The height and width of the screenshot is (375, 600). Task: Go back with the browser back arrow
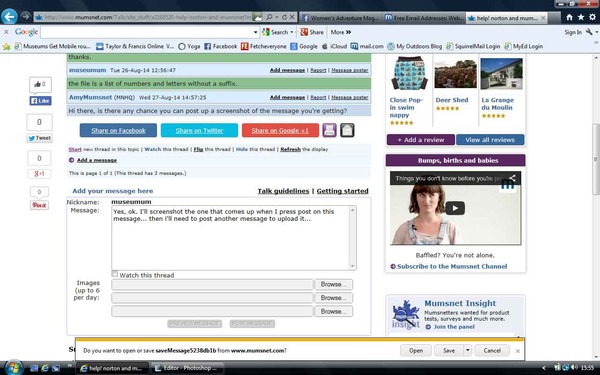coord(9,16)
